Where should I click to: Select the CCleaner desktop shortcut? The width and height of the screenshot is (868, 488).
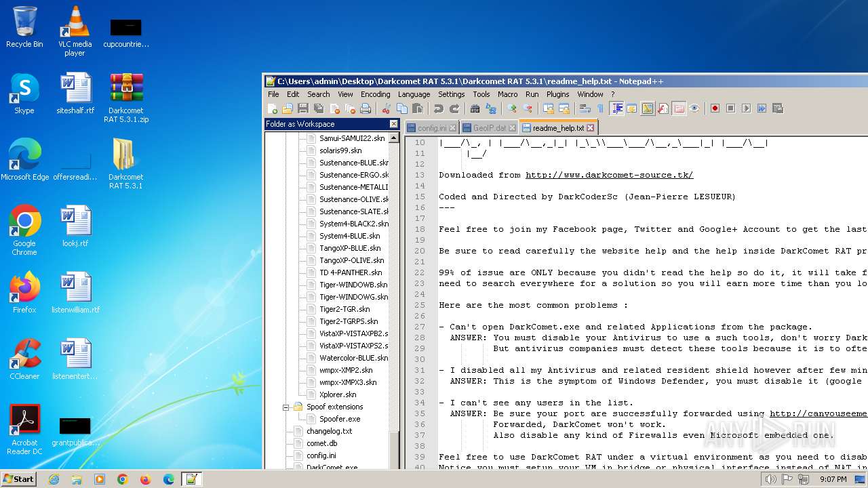coord(24,359)
